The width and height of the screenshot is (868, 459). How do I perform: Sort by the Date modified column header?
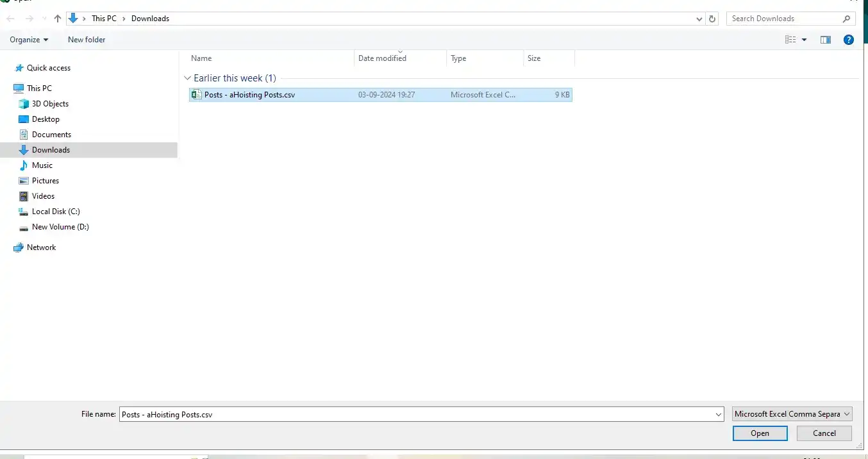pos(382,58)
